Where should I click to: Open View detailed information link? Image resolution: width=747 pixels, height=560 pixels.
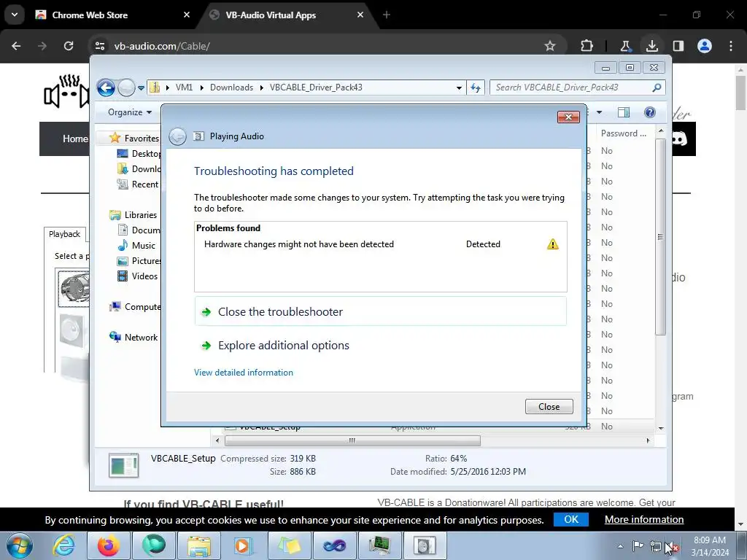pos(244,373)
